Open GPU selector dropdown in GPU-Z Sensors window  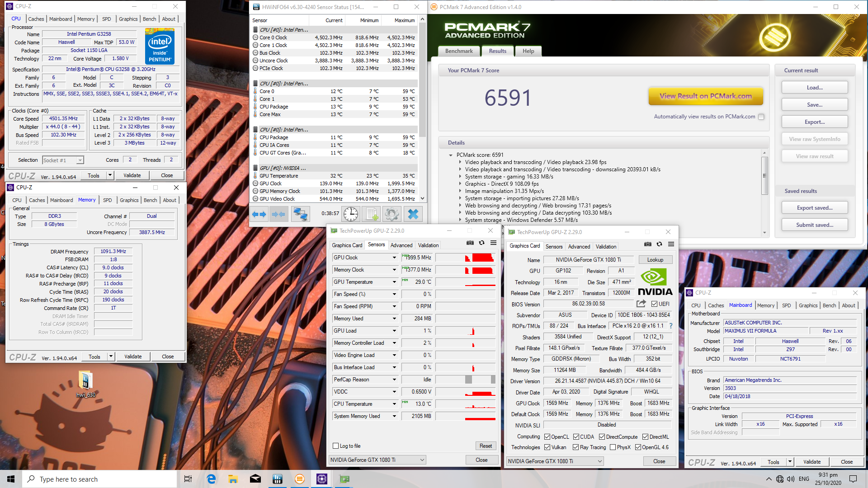(377, 460)
